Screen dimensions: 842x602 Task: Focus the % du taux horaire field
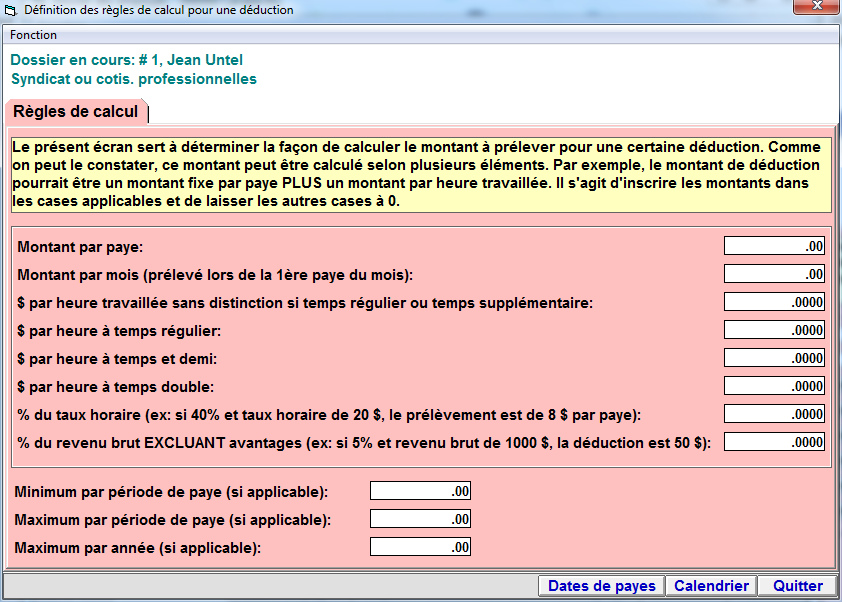point(774,414)
